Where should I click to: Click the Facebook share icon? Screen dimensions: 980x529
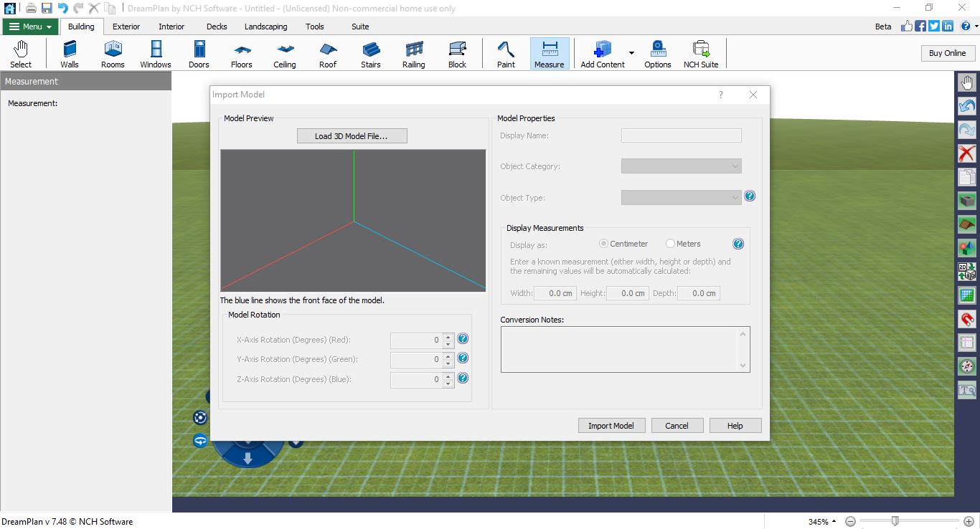click(920, 26)
